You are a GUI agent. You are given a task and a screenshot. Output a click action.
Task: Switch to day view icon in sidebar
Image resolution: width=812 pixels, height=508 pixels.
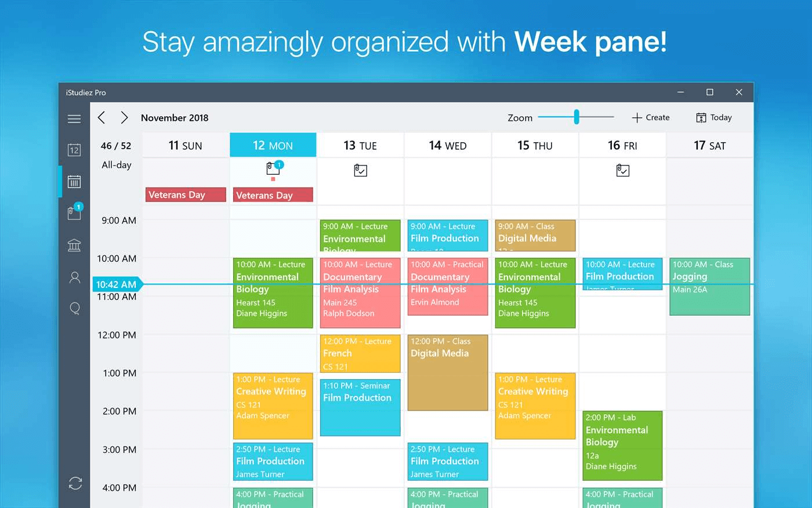point(74,150)
